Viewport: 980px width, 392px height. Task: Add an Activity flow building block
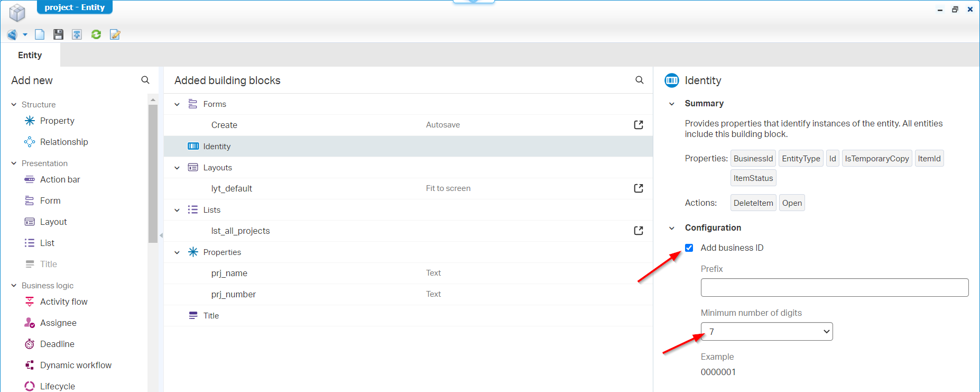63,302
